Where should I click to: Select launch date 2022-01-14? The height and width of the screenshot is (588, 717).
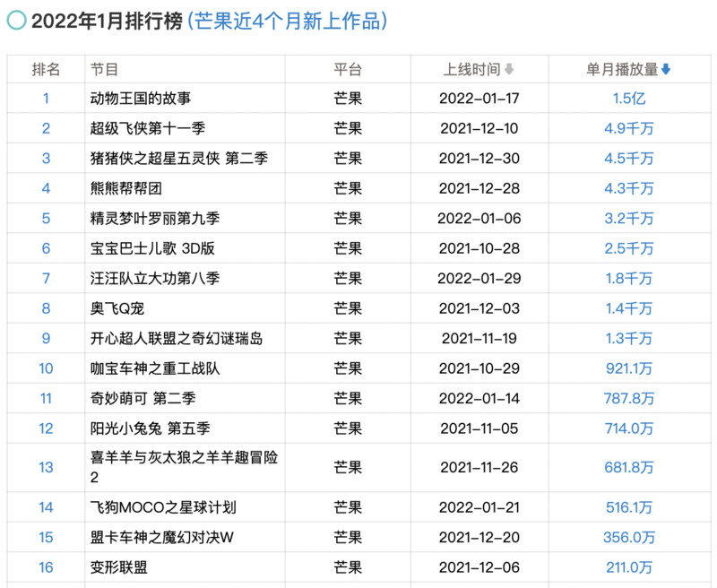tap(479, 398)
